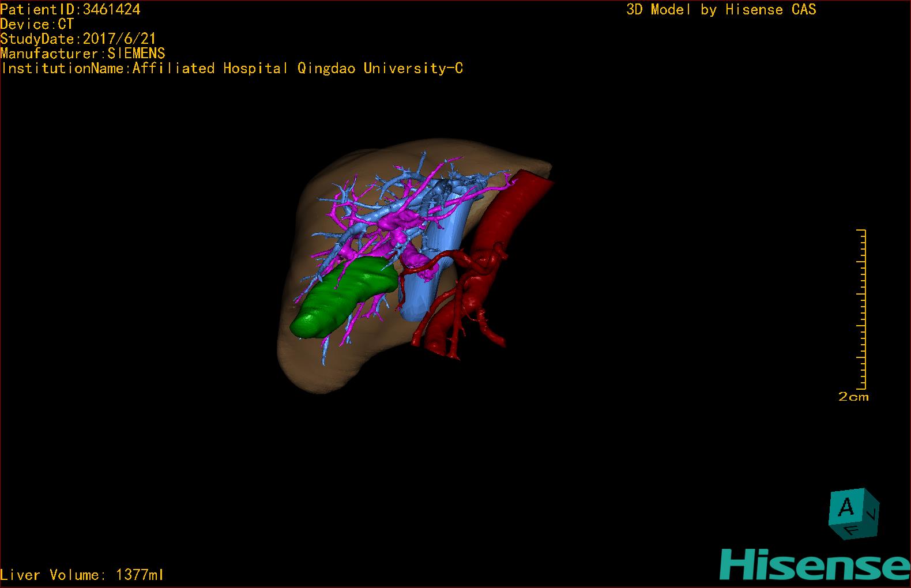Select the green gallbladder in the 3D model

[344, 297]
